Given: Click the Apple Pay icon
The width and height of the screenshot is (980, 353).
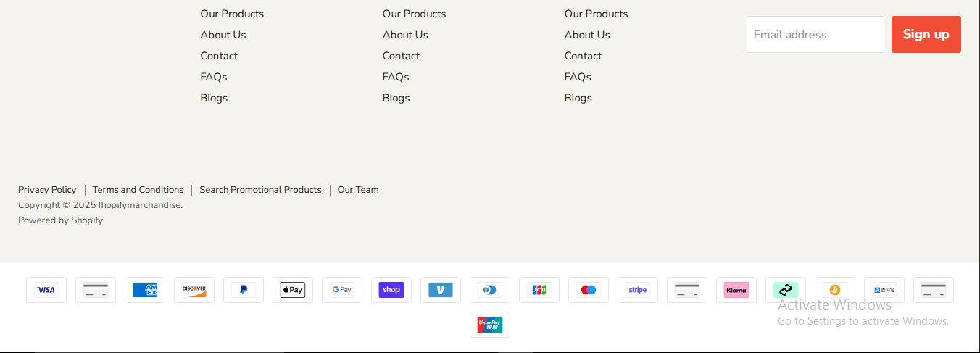Looking at the screenshot, I should point(293,290).
